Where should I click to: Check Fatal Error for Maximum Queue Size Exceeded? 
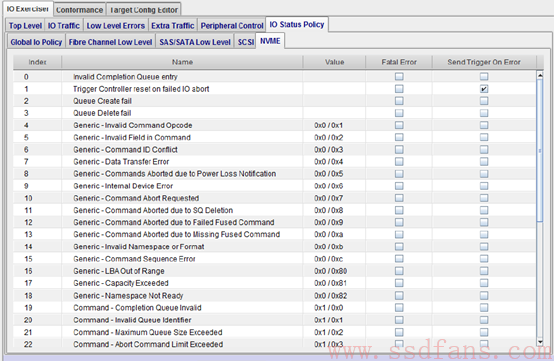click(x=399, y=332)
